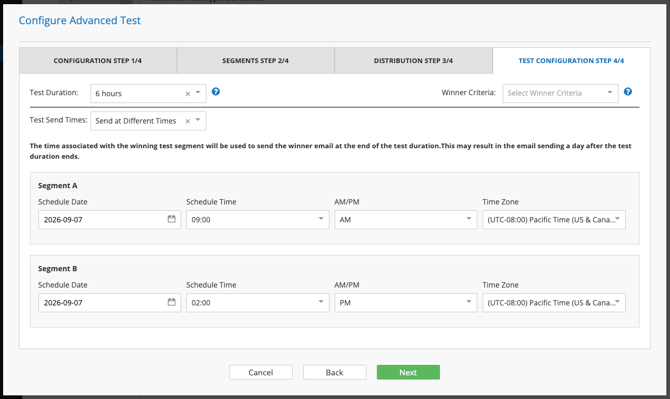Open Segment B AM/PM dropdown showing PM

click(x=406, y=302)
